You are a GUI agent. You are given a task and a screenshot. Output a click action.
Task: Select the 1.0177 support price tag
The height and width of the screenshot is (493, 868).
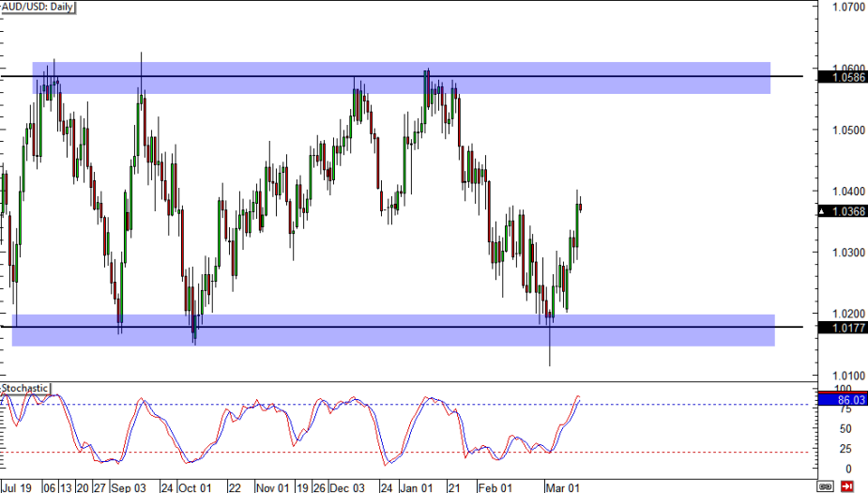(x=842, y=328)
